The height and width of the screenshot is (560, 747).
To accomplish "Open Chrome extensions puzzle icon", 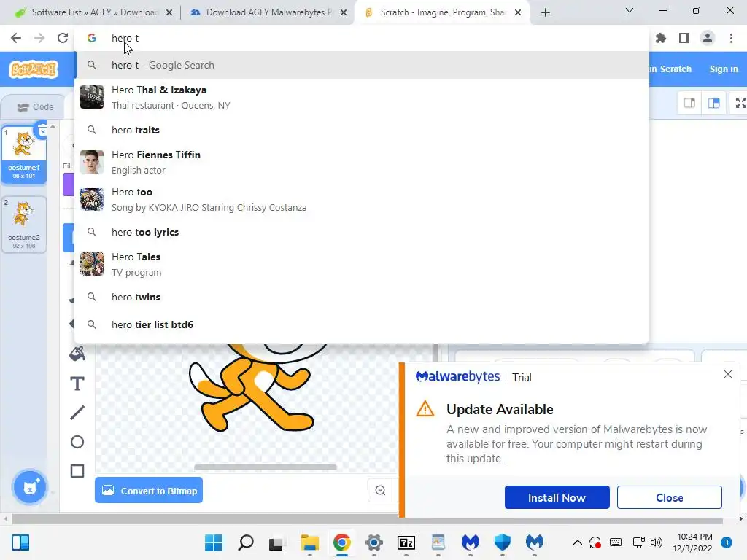I will [x=661, y=38].
